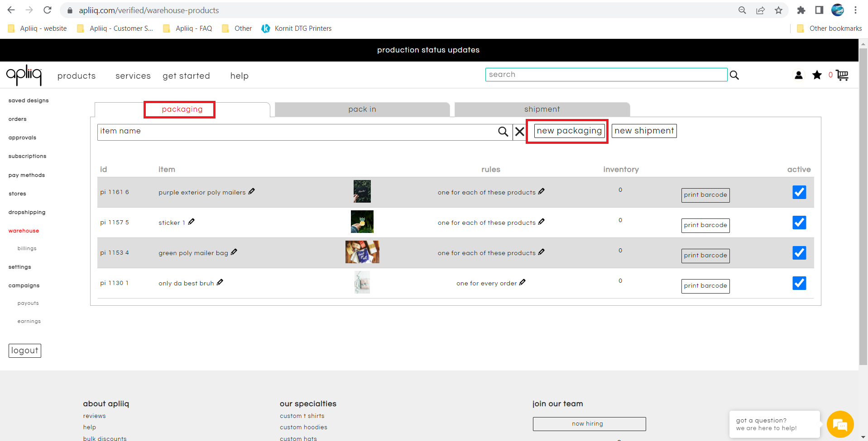Open the chat help bubble icon
This screenshot has height=441, width=868.
coord(840,424)
